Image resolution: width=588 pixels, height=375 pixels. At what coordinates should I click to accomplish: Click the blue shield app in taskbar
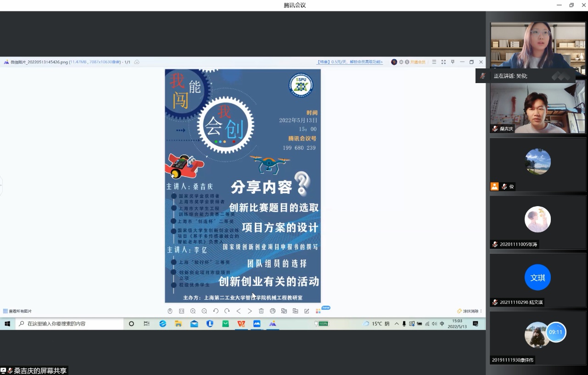pos(210,324)
